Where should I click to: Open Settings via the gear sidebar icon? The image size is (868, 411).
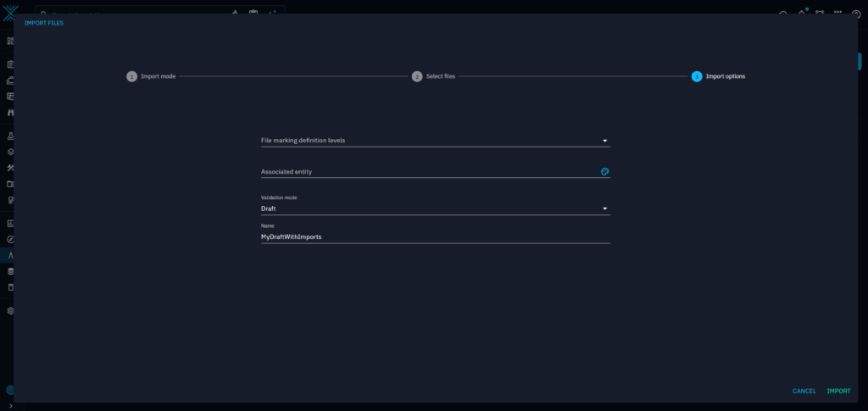(10, 311)
